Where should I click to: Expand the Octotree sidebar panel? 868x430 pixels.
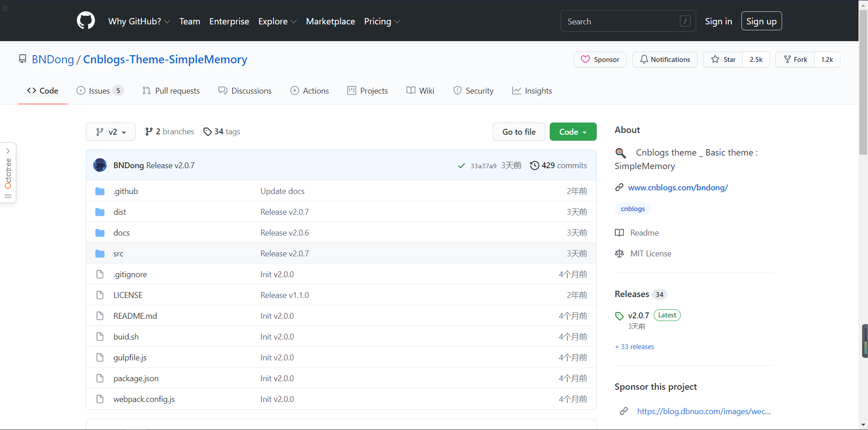(x=8, y=173)
